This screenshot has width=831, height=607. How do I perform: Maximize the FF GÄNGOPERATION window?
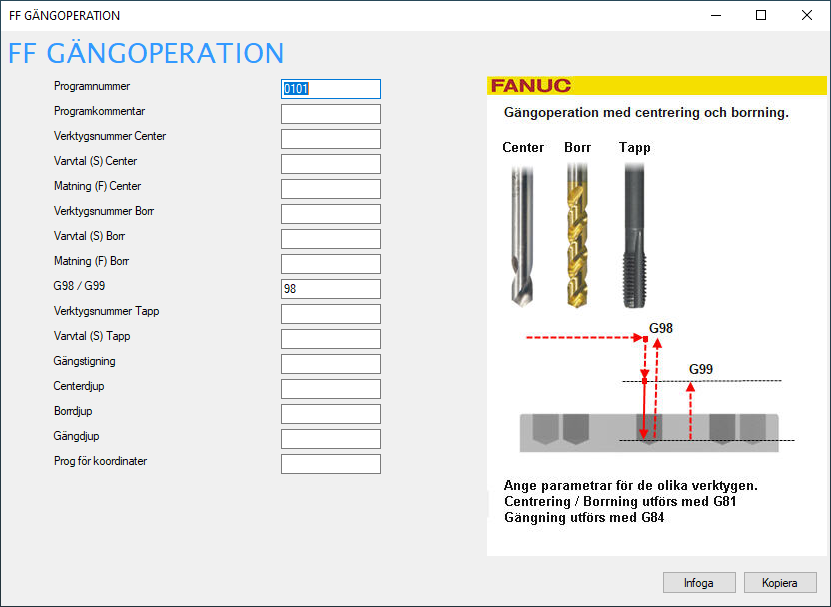coord(761,15)
